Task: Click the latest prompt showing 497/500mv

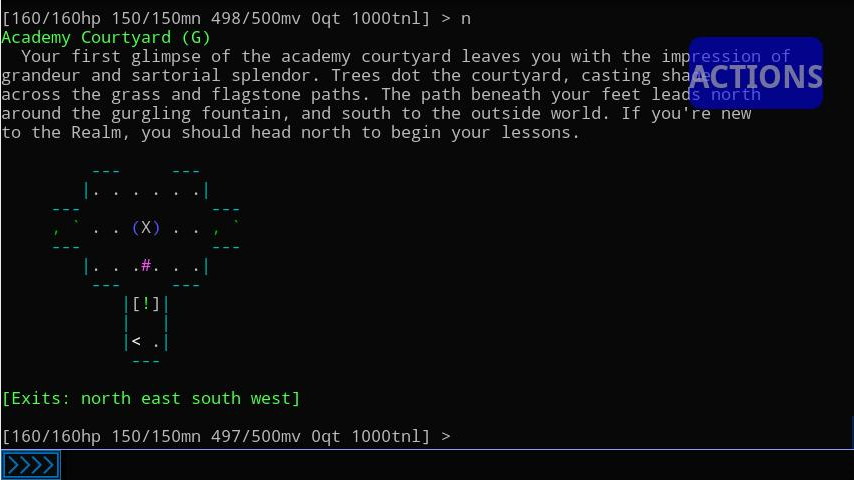Action: [226, 436]
